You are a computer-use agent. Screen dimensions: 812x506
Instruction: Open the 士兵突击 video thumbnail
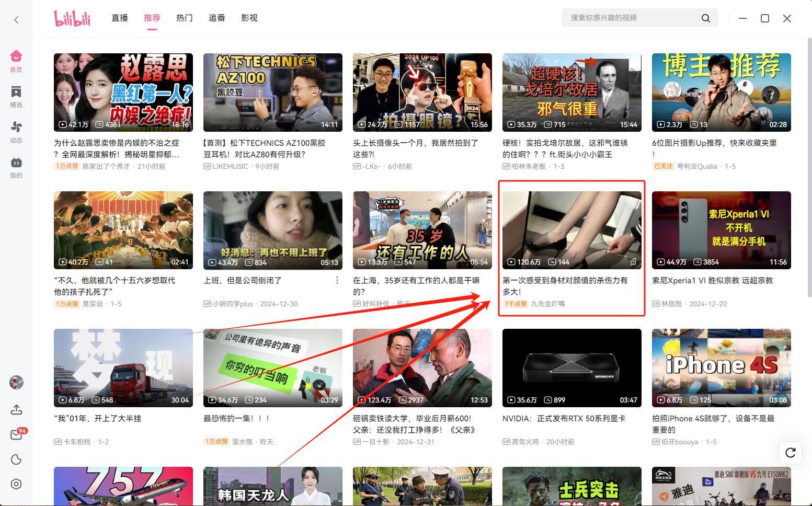(572, 486)
